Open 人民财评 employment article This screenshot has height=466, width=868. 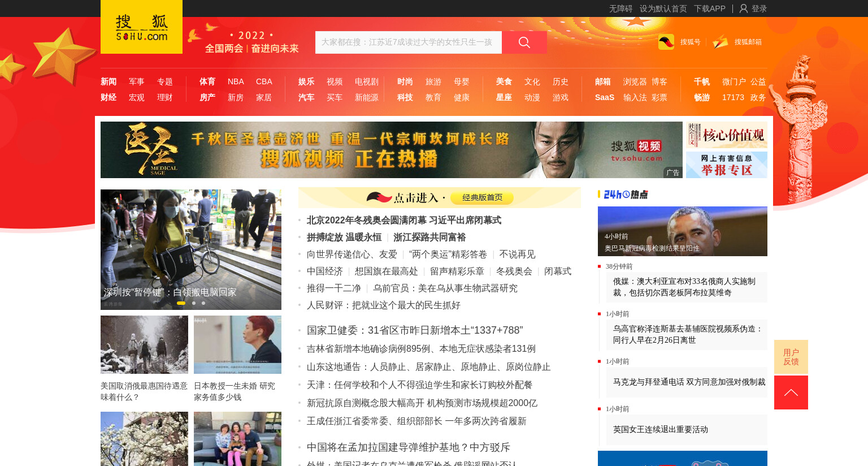tap(384, 305)
